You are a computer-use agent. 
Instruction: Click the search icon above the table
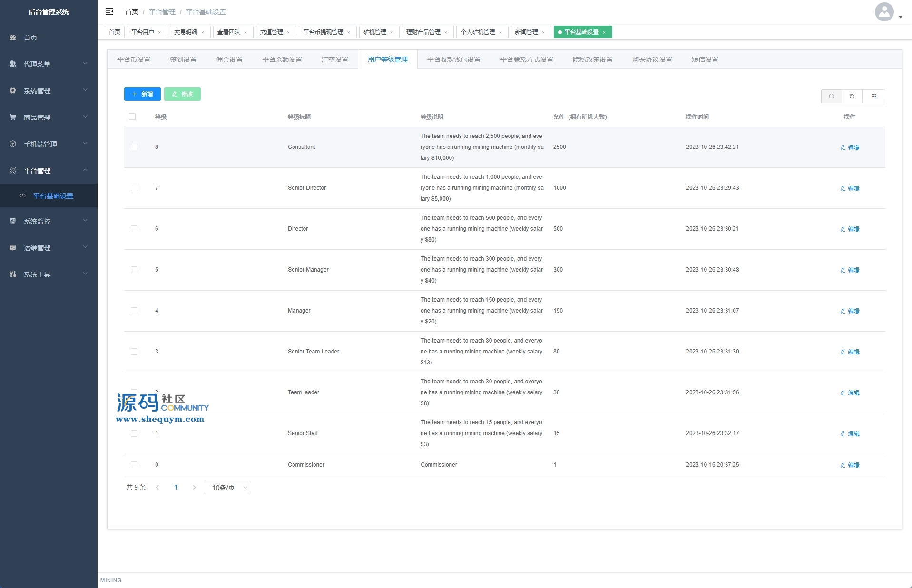coord(831,97)
